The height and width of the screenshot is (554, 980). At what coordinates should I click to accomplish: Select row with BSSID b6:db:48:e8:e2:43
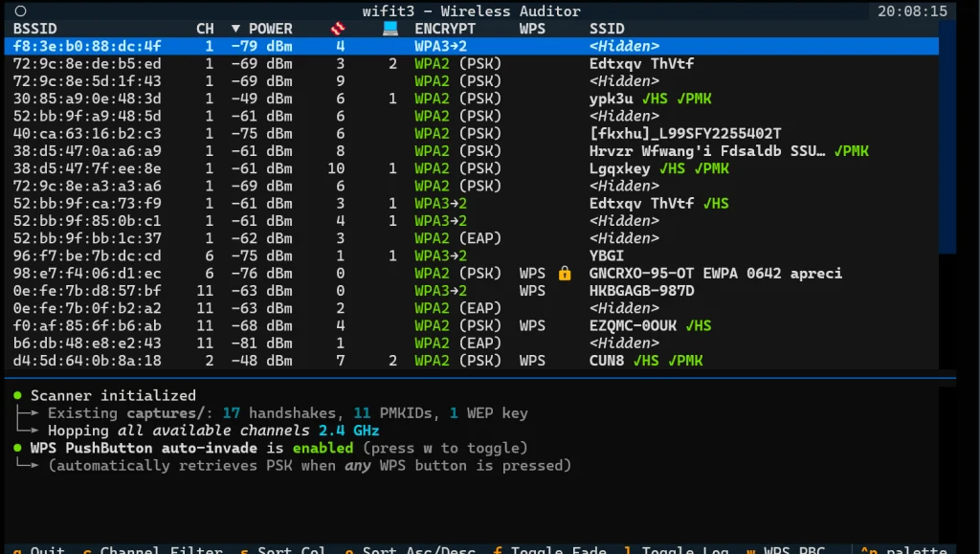471,343
